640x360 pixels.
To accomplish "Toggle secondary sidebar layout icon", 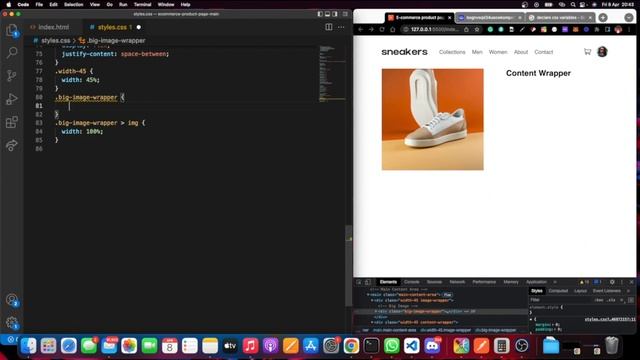I will (x=335, y=14).
